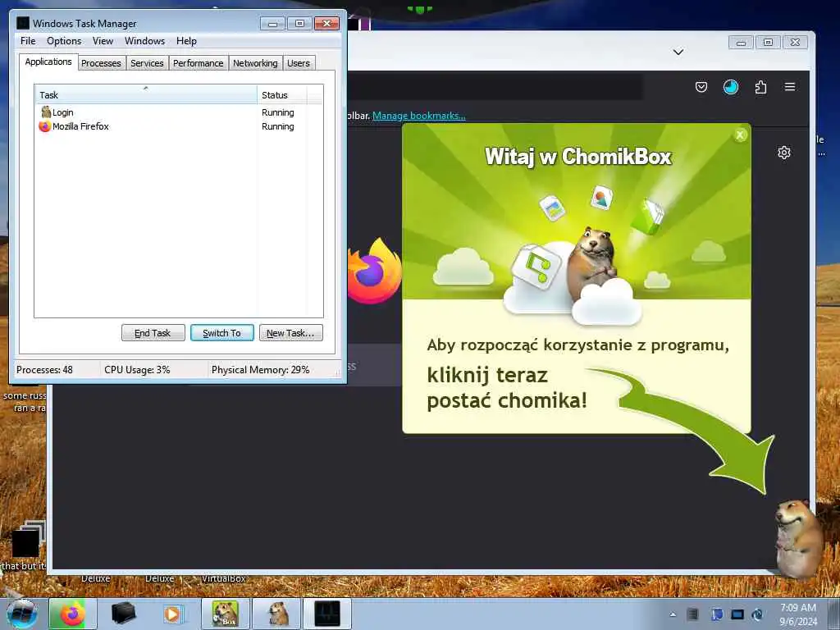Image resolution: width=840 pixels, height=630 pixels.
Task: Switch to the Networking tab
Action: (x=255, y=63)
